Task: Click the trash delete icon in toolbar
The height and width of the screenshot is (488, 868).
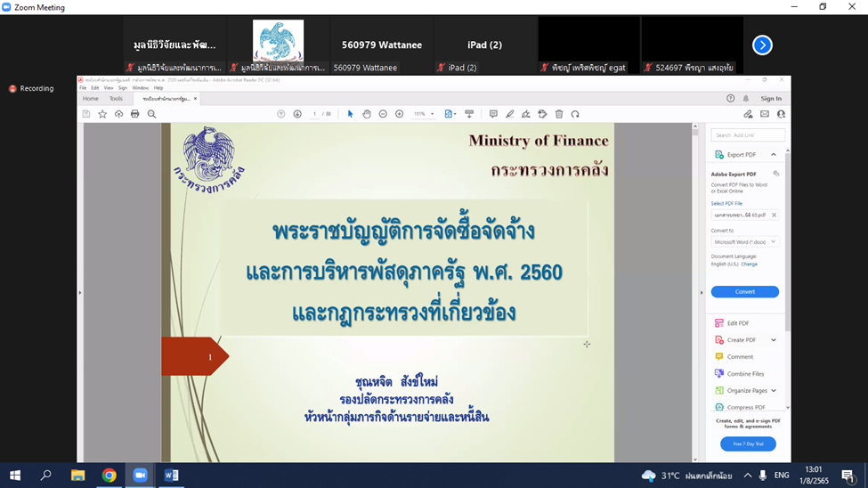Action: pyautogui.click(x=559, y=114)
